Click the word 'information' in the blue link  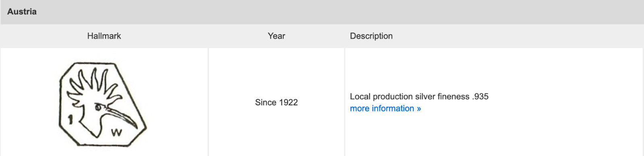point(393,109)
